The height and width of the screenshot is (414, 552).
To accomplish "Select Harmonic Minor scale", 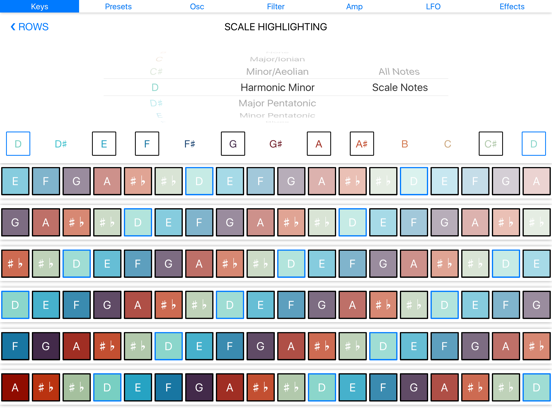I will pyautogui.click(x=277, y=87).
